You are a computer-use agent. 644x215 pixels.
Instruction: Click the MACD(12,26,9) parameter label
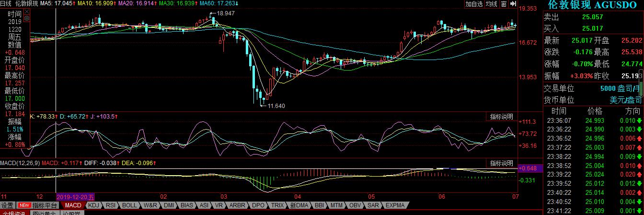click(20, 163)
